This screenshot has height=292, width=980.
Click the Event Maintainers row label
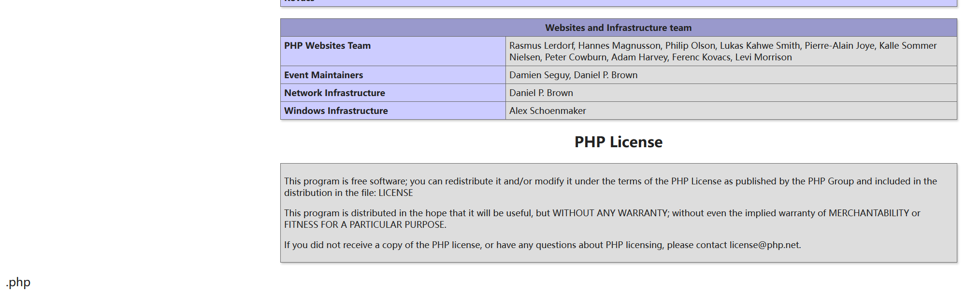[323, 75]
